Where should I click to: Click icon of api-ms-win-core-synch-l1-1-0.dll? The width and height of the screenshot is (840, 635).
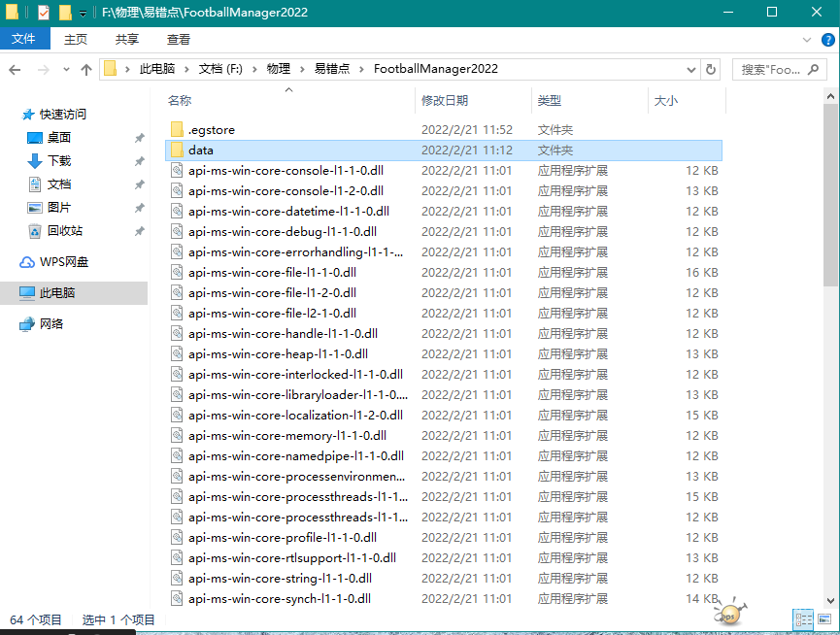[x=177, y=599]
